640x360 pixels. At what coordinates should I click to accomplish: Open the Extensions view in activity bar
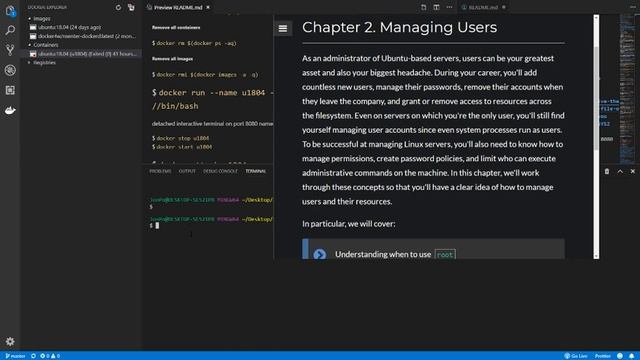tap(10, 90)
